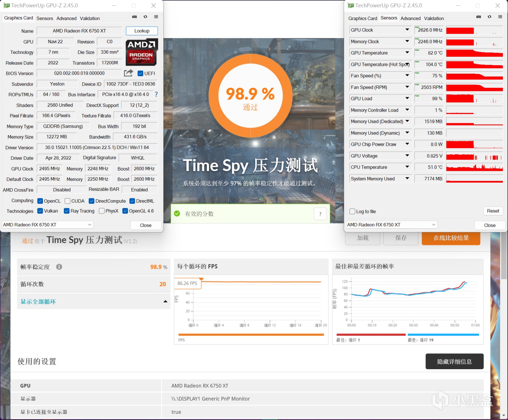Check the PhysX checkbox
Image resolution: width=508 pixels, height=420 pixels.
(101, 211)
